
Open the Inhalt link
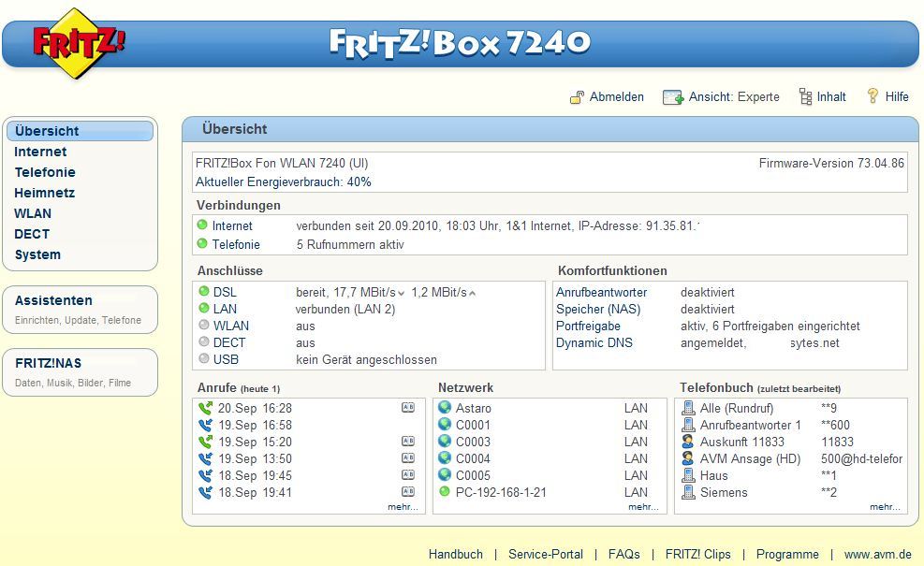[831, 96]
